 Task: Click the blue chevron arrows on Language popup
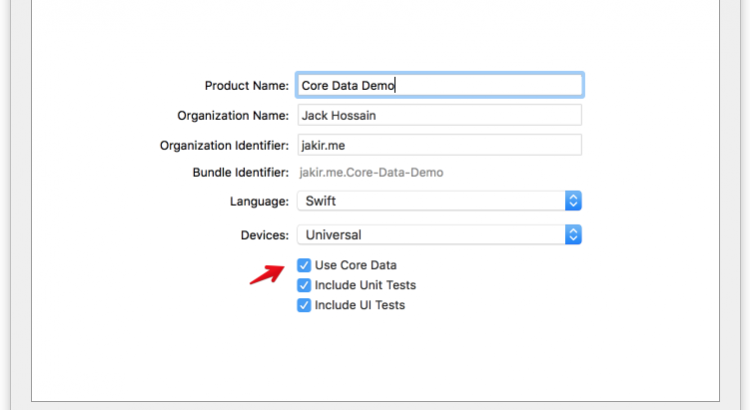[x=573, y=201]
